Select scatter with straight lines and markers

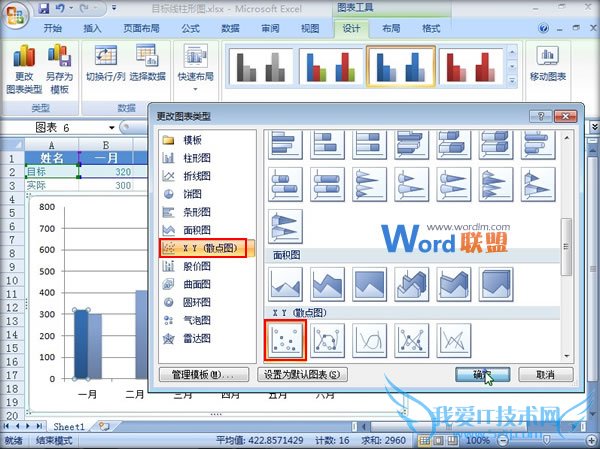411,340
